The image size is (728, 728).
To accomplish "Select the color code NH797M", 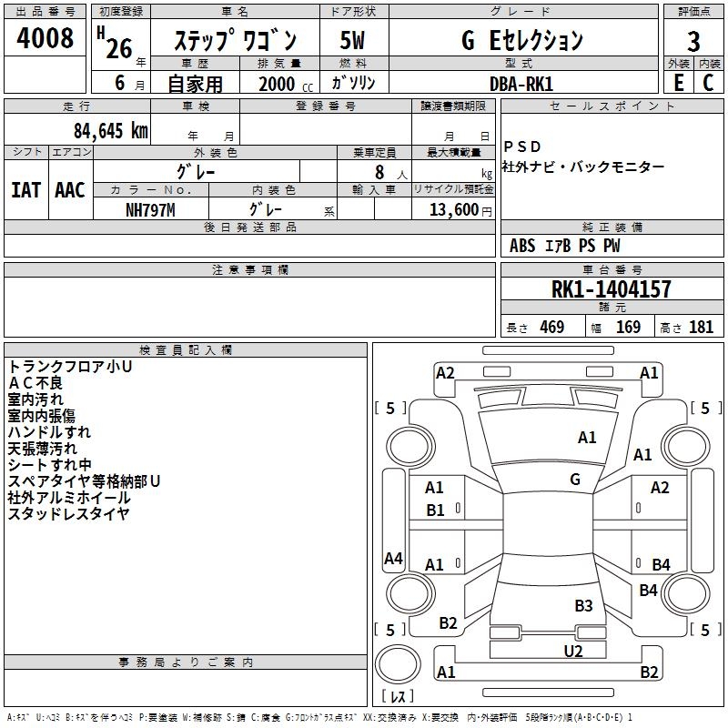I will click(150, 209).
